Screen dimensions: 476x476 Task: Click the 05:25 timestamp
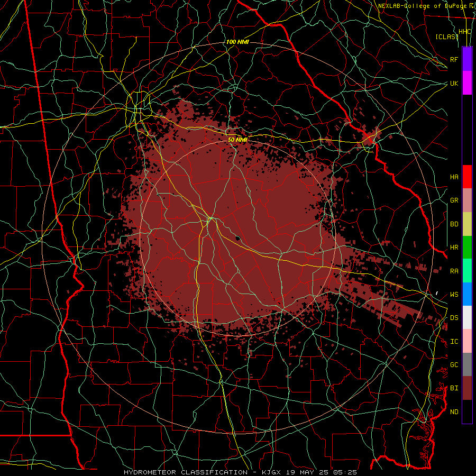coord(344,472)
